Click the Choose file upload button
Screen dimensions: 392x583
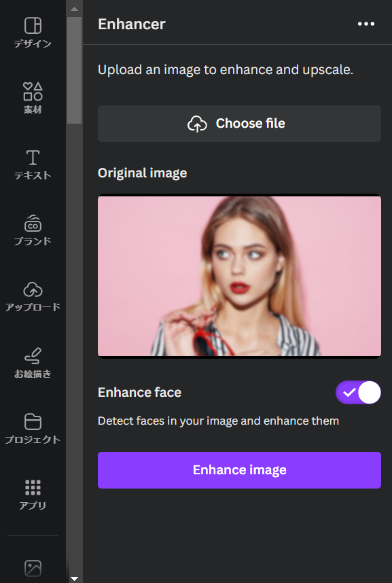coord(239,124)
